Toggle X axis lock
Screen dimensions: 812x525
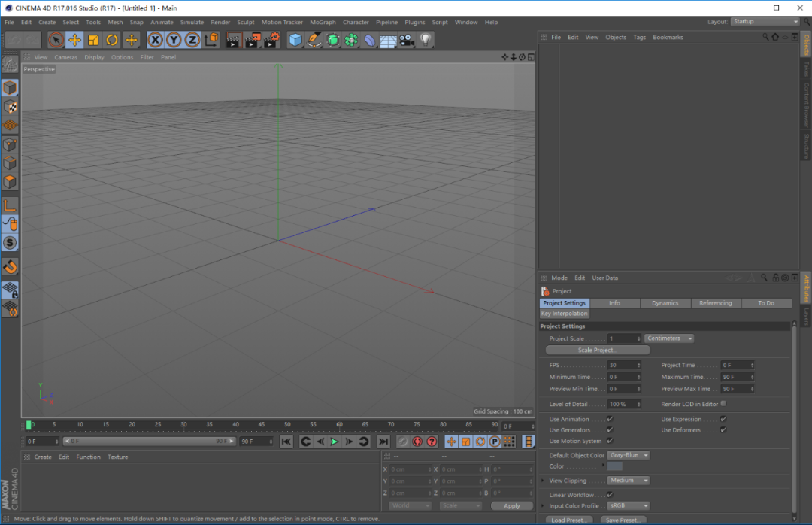click(155, 40)
